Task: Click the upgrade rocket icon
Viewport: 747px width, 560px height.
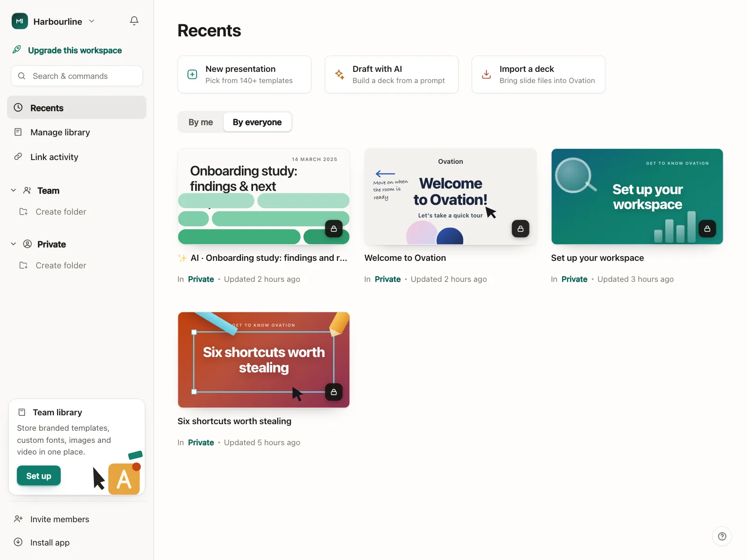Action: pyautogui.click(x=17, y=49)
